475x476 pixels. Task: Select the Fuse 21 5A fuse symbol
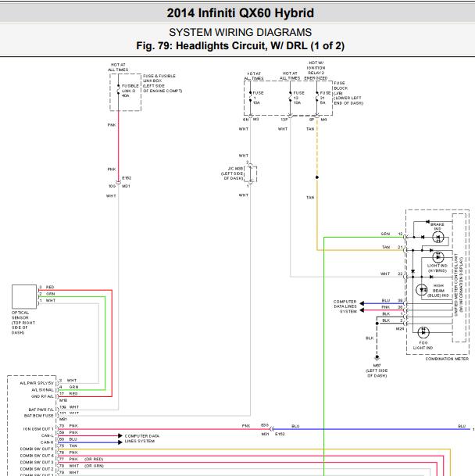(x=317, y=98)
